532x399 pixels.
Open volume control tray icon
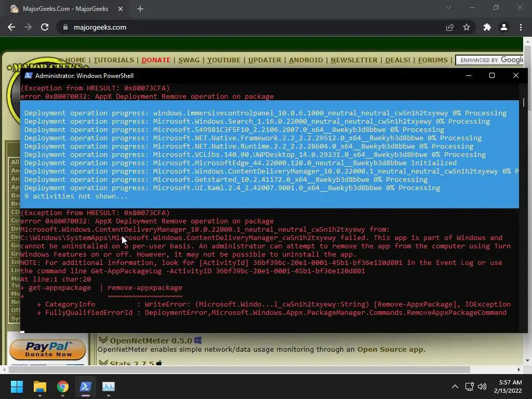[482, 387]
